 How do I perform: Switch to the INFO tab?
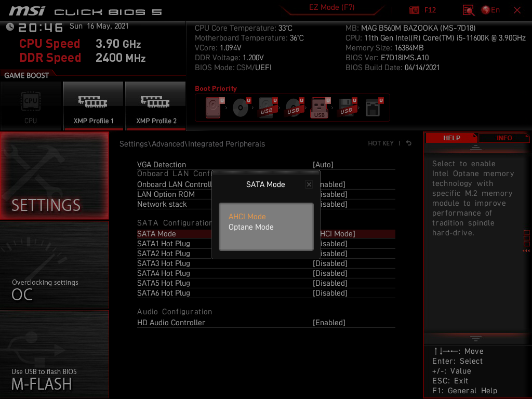coord(504,138)
